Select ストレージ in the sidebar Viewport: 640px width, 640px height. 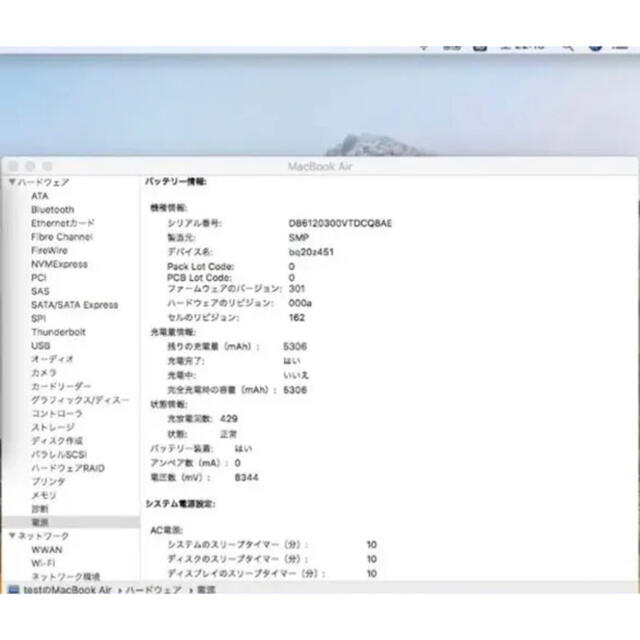click(53, 427)
